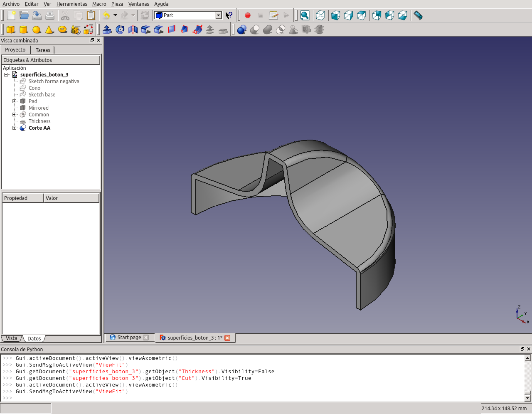Viewport: 532px width, 414px height.
Task: Expand the Common tree item
Action: click(x=15, y=115)
